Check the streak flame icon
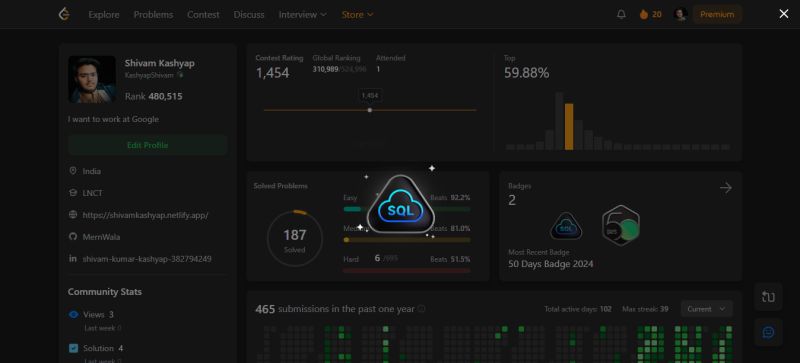Screen dimensions: 800x363 click(644, 14)
